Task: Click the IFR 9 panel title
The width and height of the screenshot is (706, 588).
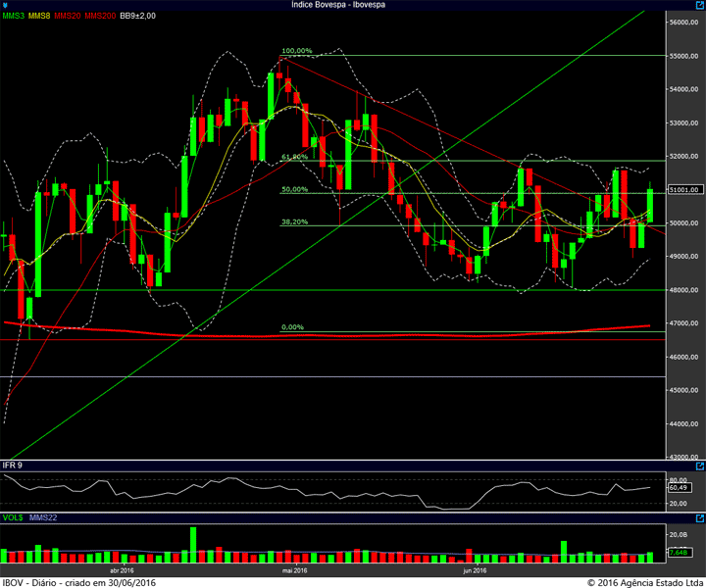Action: [12, 465]
